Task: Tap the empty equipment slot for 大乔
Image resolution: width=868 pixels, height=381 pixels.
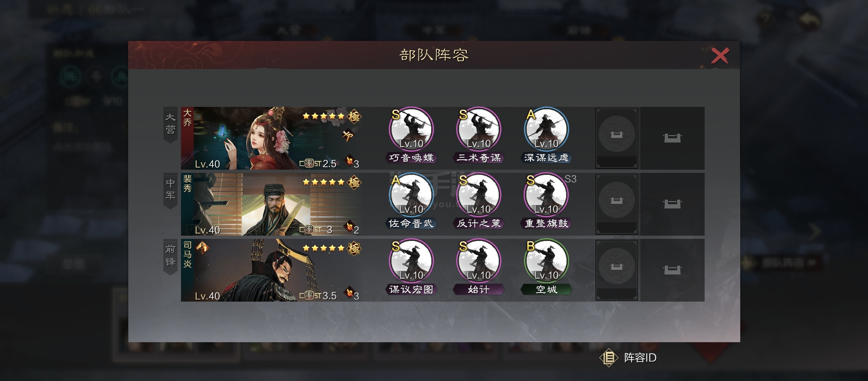Action: 617,138
